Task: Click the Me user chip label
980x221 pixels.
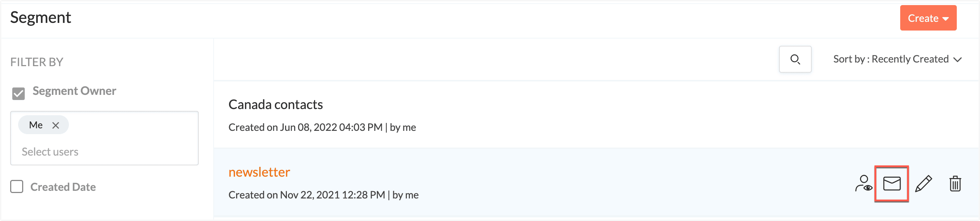Action: pos(36,125)
